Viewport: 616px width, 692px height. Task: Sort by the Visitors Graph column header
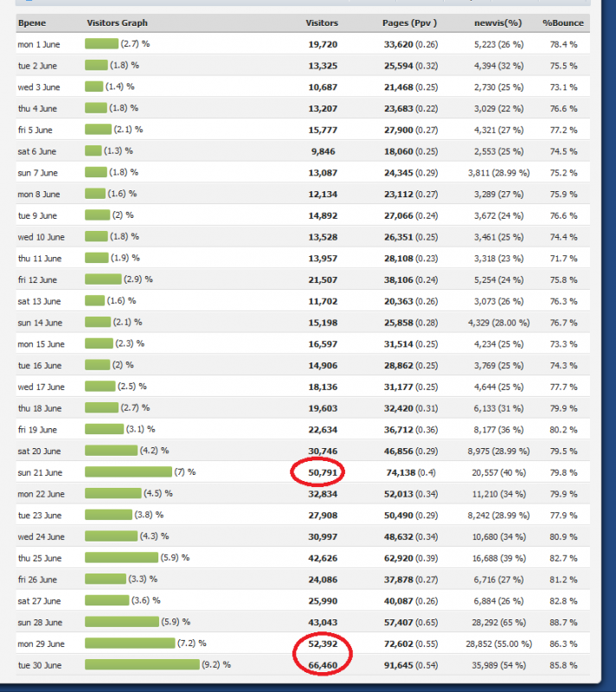point(115,22)
